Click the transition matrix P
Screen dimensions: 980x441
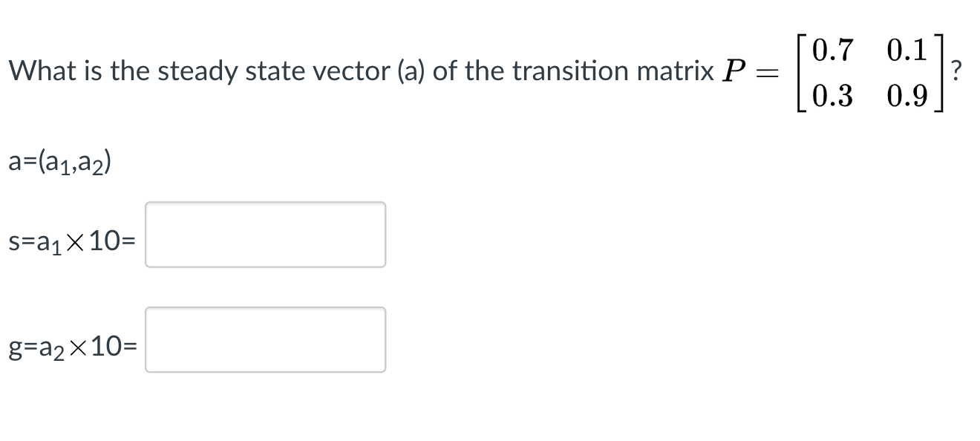tap(869, 72)
